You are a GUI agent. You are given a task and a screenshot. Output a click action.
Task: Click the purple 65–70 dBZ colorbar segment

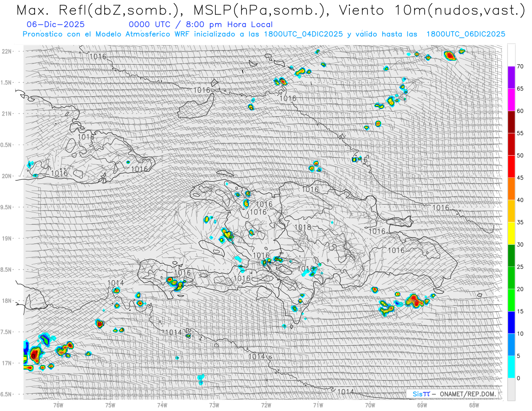(511, 78)
